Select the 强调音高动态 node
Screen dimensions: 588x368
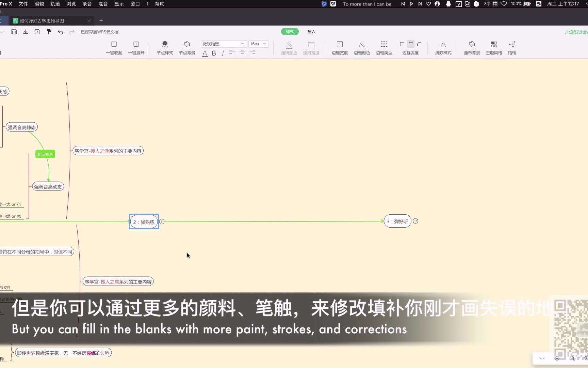point(48,187)
